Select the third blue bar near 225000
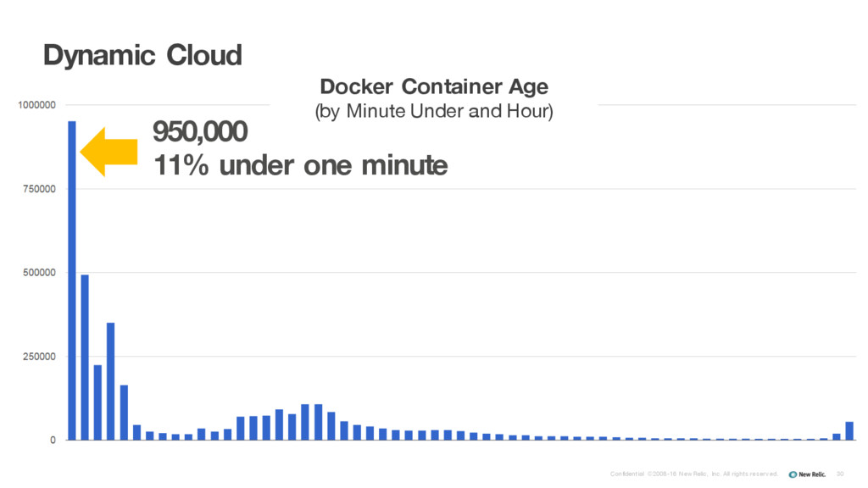The height and width of the screenshot is (488, 868). coord(98,402)
